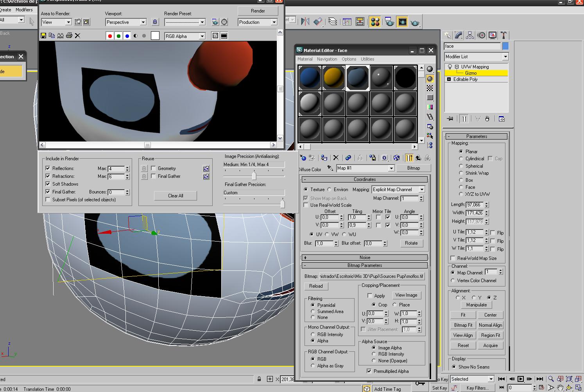584x392 pixels.
Task: Click the Clear All button
Action: (176, 196)
